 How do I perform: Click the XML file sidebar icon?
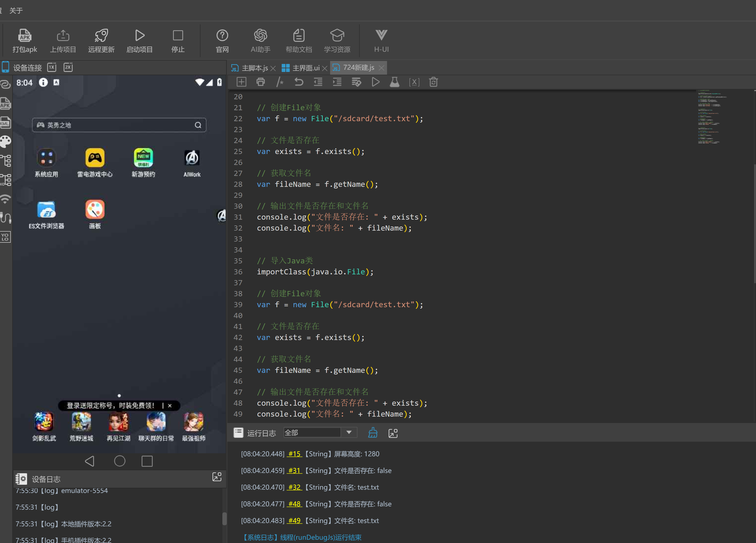tap(5, 122)
